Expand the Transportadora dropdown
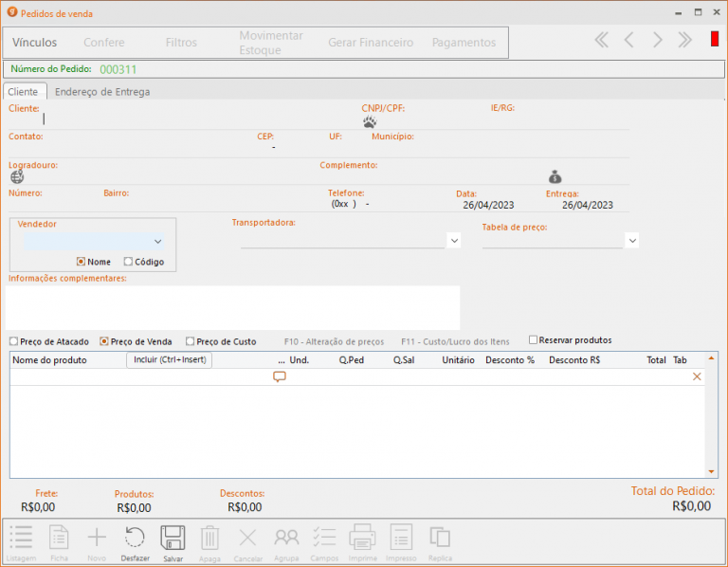Image resolution: width=728 pixels, height=567 pixels. pos(454,241)
